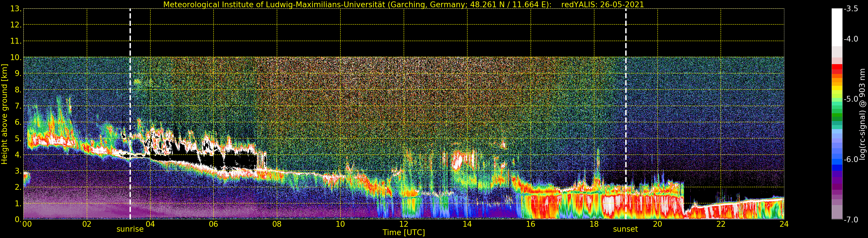
Task: Click the "3." tick on the height axis
Action: 18,171
